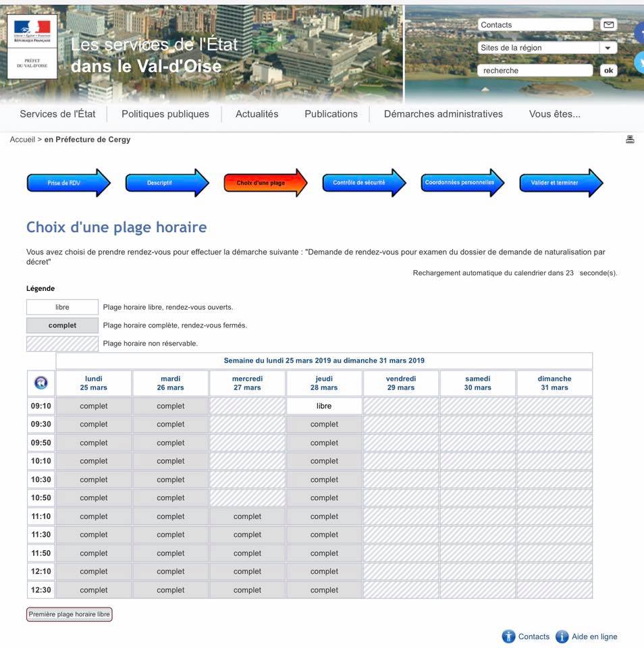The width and height of the screenshot is (644, 648).
Task: Click the jeudi 28 mars column header
Action: pos(324,383)
